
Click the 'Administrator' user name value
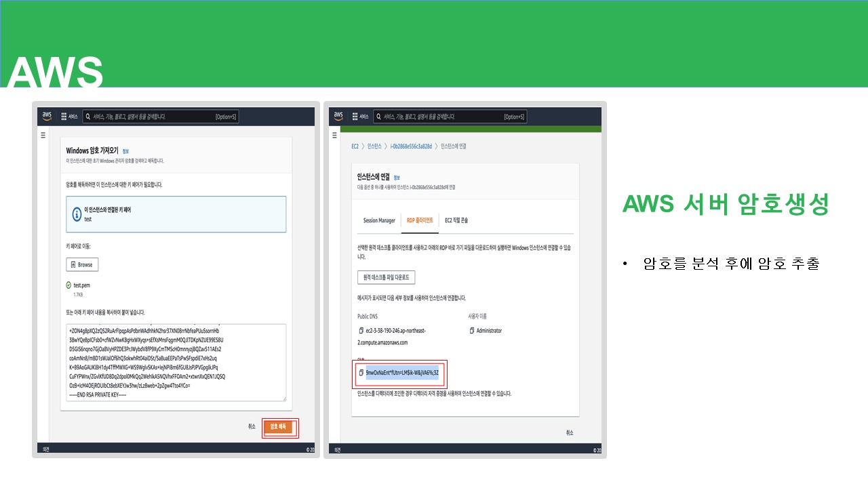coord(489,331)
